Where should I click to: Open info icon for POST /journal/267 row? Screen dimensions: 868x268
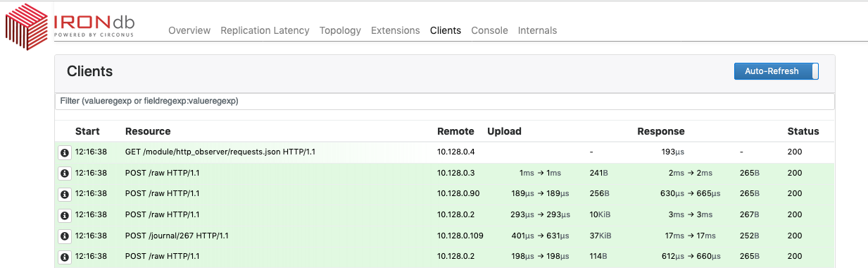click(x=64, y=236)
